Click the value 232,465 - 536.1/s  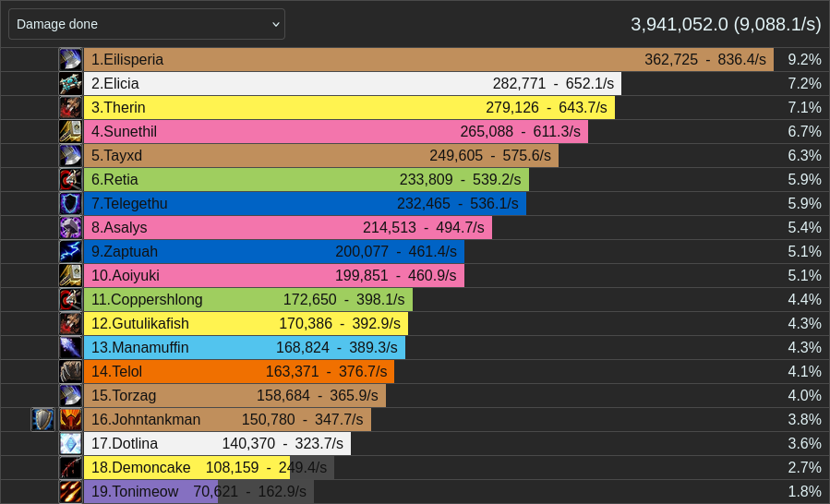[458, 203]
